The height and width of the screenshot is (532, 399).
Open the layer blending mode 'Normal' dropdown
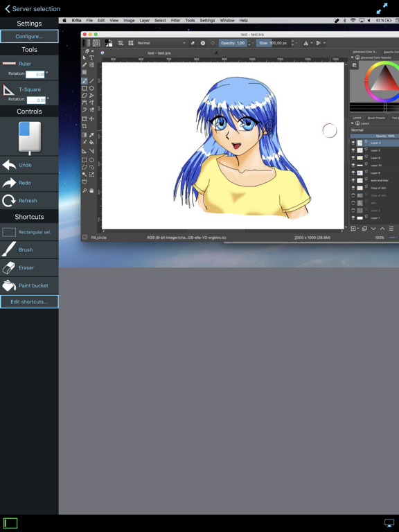(375, 130)
